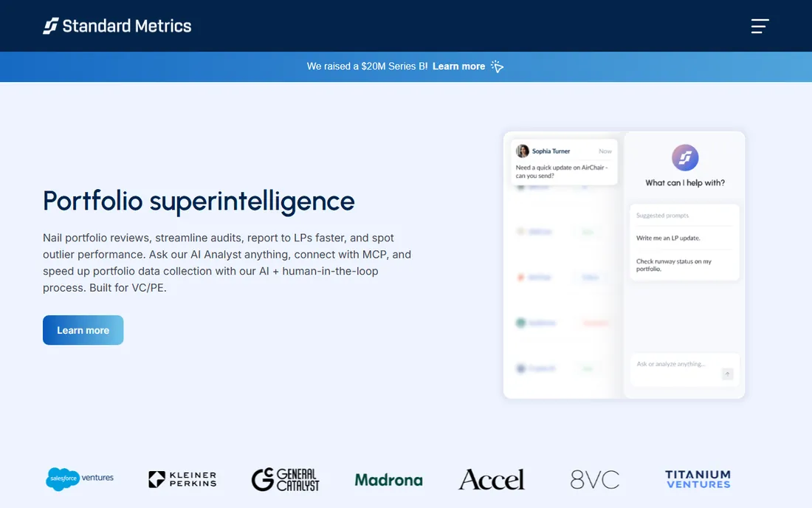Click the 8VC logo
The width and height of the screenshot is (812, 508).
(x=594, y=479)
